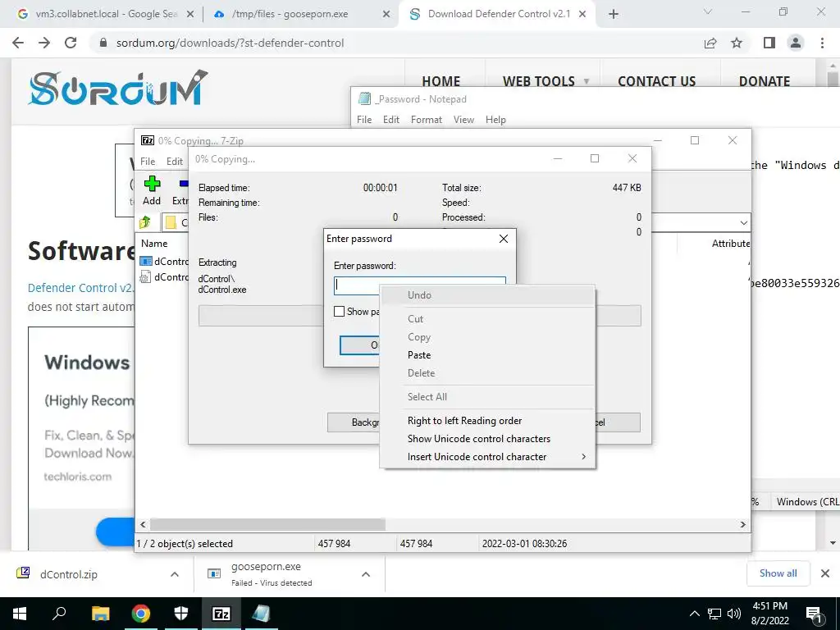Open Chrome three-dot menu
The image size is (840, 630).
pos(822,43)
